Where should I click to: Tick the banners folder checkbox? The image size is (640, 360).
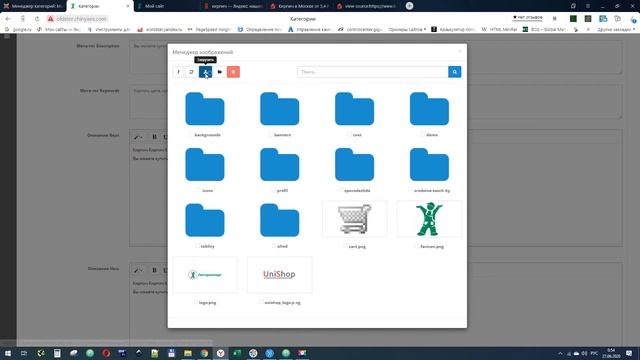point(271,134)
